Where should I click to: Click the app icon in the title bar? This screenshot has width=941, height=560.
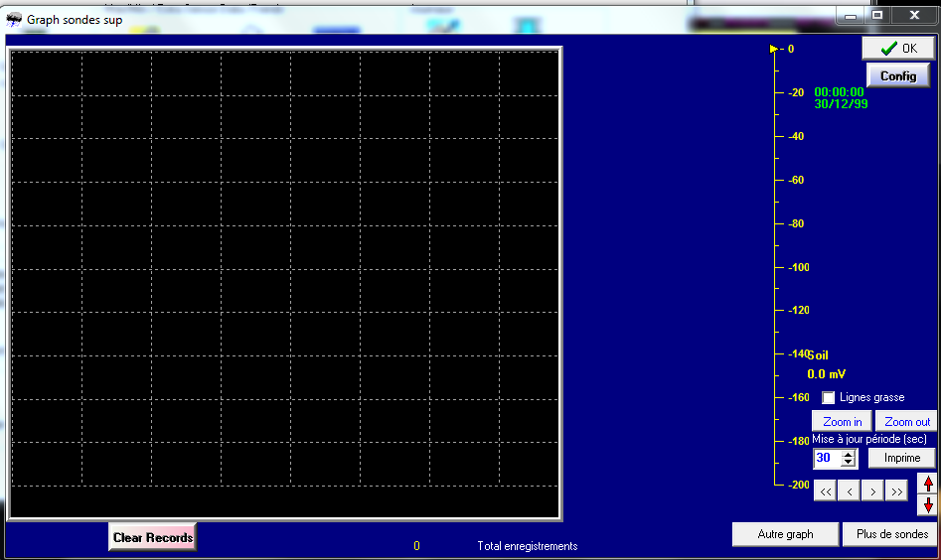tap(14, 20)
